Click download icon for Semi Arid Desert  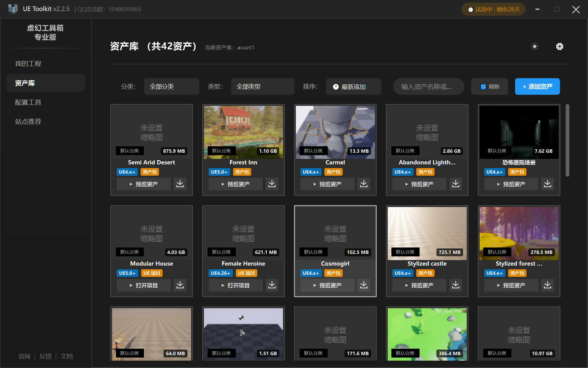point(180,184)
